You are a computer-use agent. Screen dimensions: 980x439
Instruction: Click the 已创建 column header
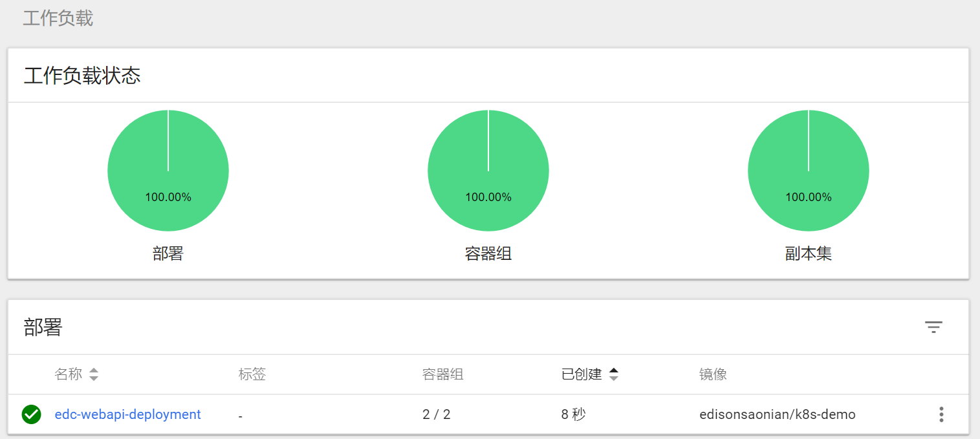pos(582,374)
